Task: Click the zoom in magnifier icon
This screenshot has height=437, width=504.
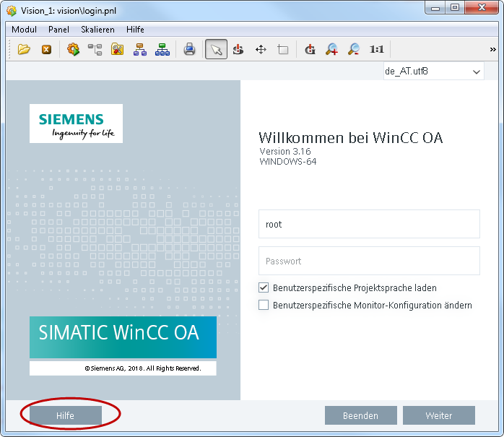Action: tap(331, 50)
